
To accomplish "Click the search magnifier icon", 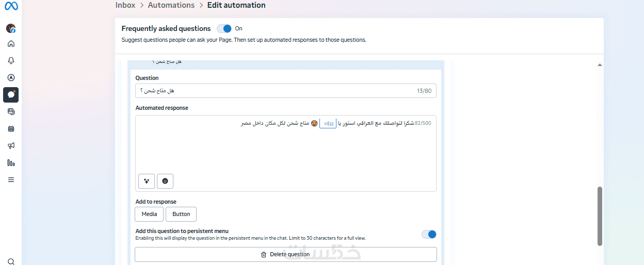I will [x=11, y=261].
